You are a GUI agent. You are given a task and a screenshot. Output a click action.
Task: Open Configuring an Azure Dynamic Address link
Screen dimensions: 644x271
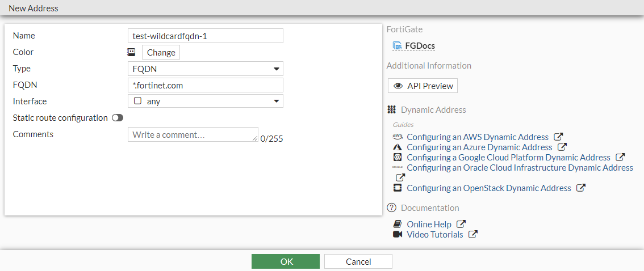point(479,147)
